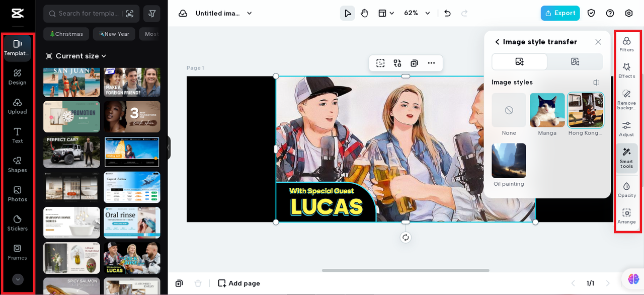Click the smart crop icon in floating toolbar
This screenshot has width=644, height=295.
[x=380, y=63]
